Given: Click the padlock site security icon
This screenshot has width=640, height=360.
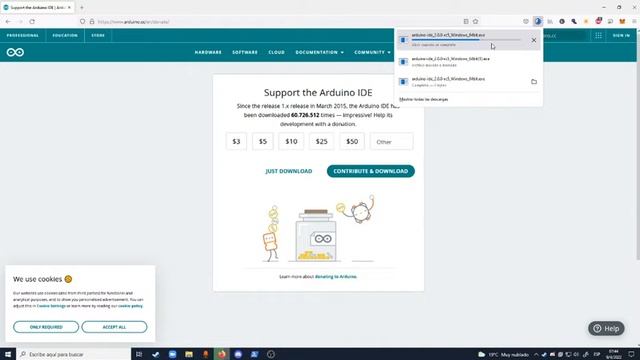Looking at the screenshot, I should 92,22.
